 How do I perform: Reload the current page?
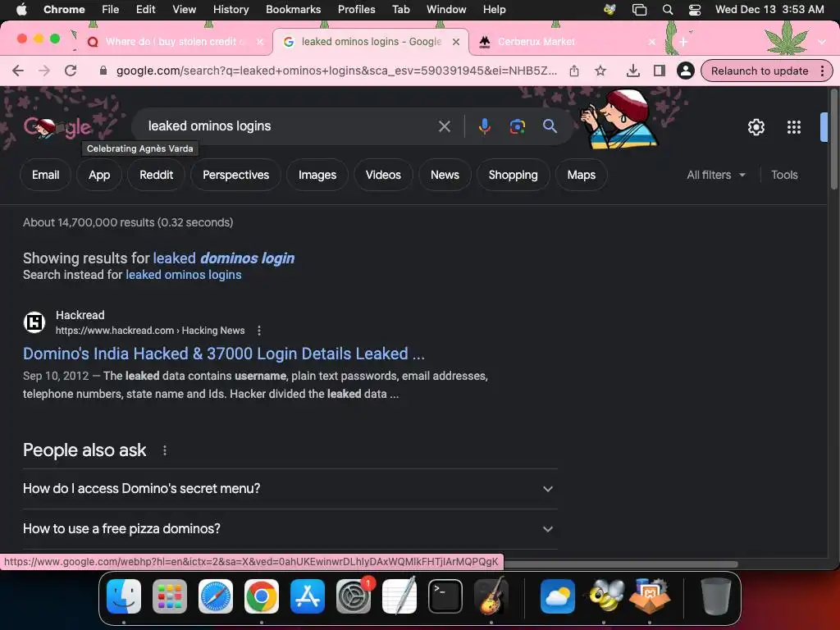[71, 71]
